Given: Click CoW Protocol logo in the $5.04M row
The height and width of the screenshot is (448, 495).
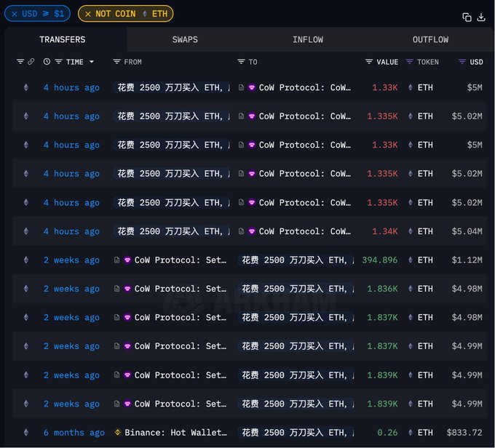Looking at the screenshot, I should pos(252,231).
